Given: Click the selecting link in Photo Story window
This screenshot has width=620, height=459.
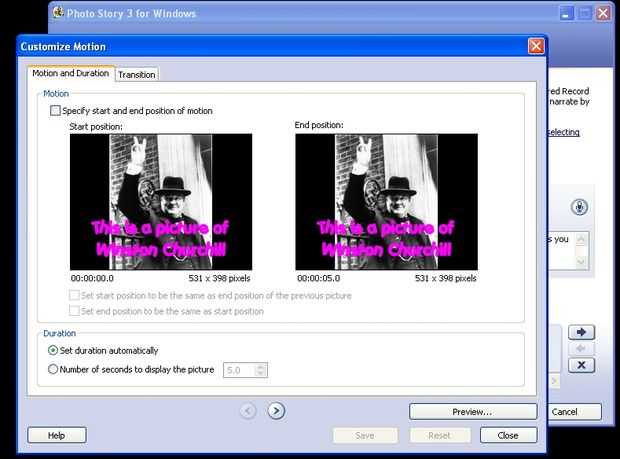Looking at the screenshot, I should point(564,132).
